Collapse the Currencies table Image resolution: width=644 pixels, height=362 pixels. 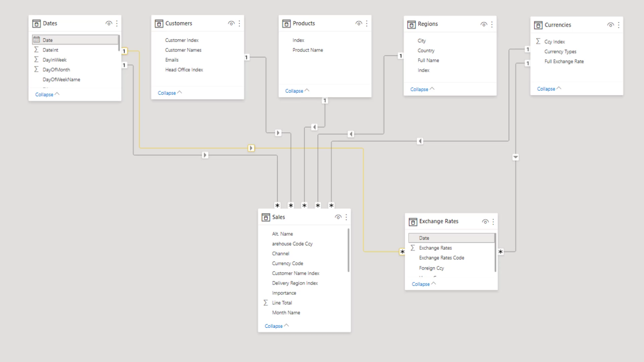[x=549, y=89]
